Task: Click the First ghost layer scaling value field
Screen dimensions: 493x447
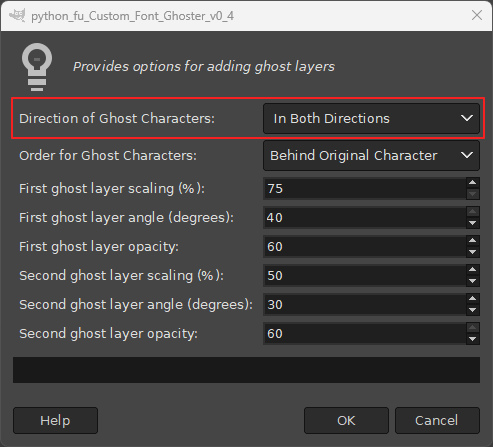Action: [x=365, y=189]
